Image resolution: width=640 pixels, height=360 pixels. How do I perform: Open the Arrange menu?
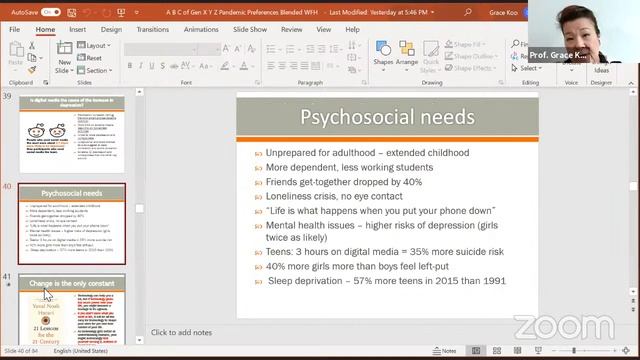407,56
